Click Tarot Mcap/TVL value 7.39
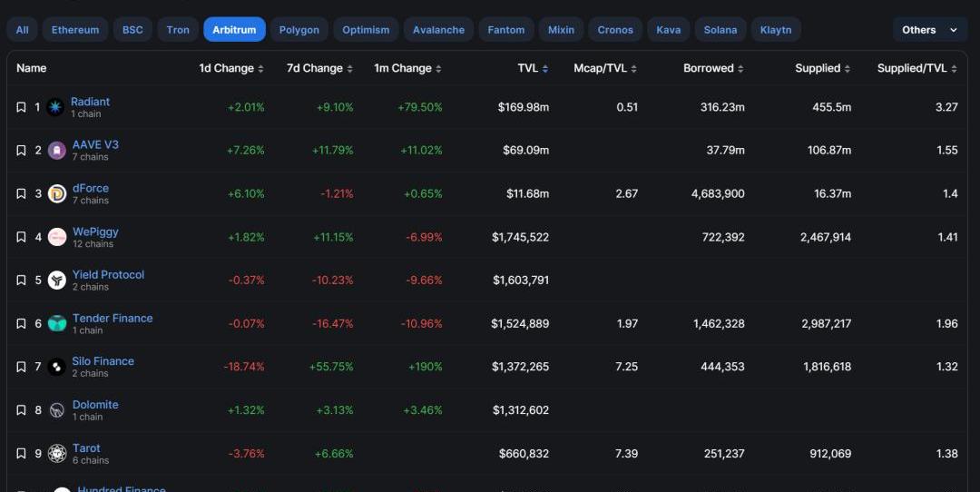The height and width of the screenshot is (492, 980). click(x=626, y=453)
